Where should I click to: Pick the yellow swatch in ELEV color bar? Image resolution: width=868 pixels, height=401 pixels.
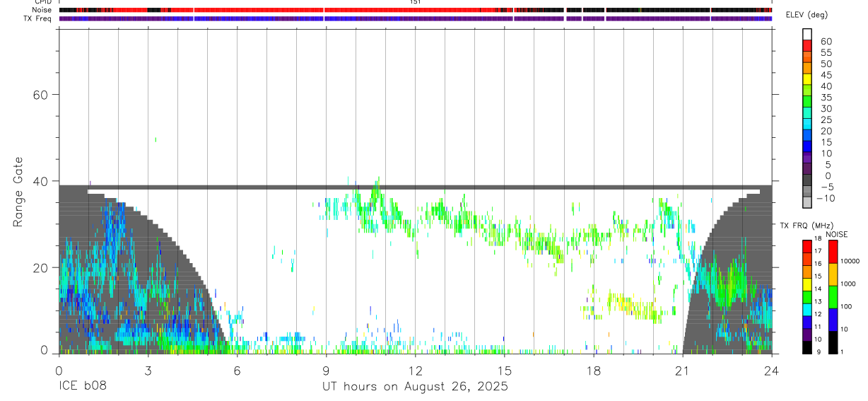[x=807, y=79]
